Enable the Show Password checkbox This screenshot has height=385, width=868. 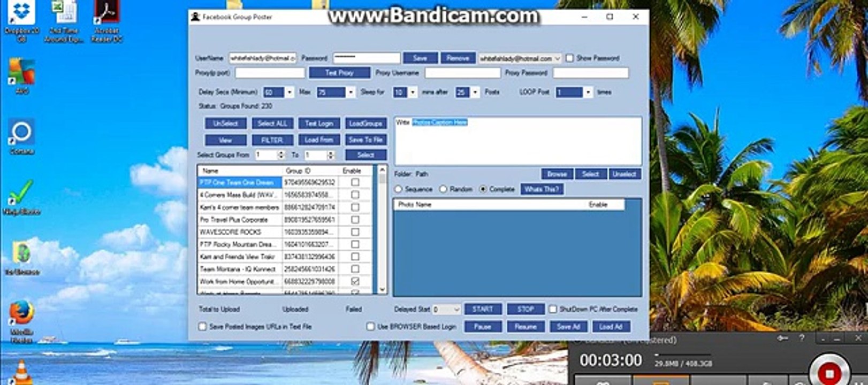tap(569, 58)
